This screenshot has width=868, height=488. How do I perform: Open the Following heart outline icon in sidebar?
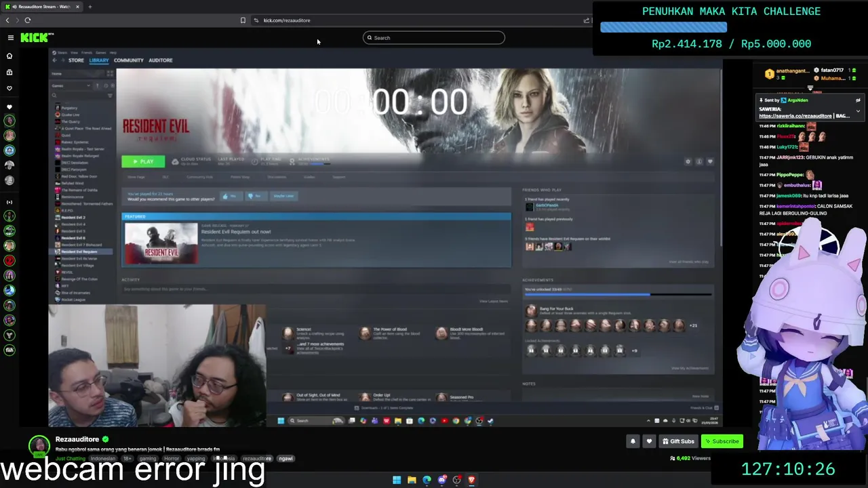pyautogui.click(x=9, y=88)
